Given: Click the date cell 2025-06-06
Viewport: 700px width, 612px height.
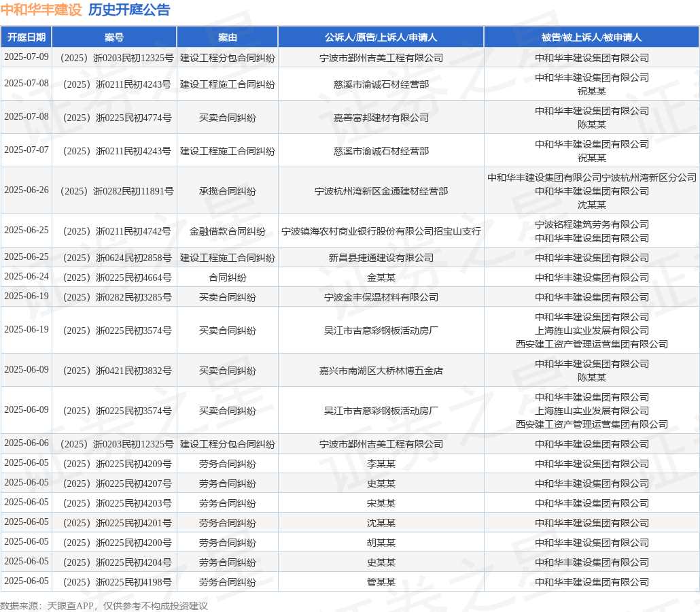Looking at the screenshot, I should [27, 443].
